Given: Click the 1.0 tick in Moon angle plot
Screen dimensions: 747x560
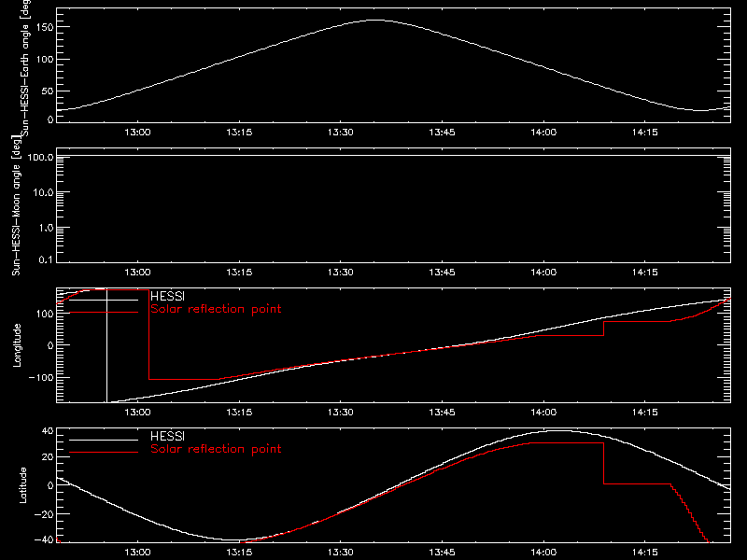Looking at the screenshot, I should click(x=46, y=228).
